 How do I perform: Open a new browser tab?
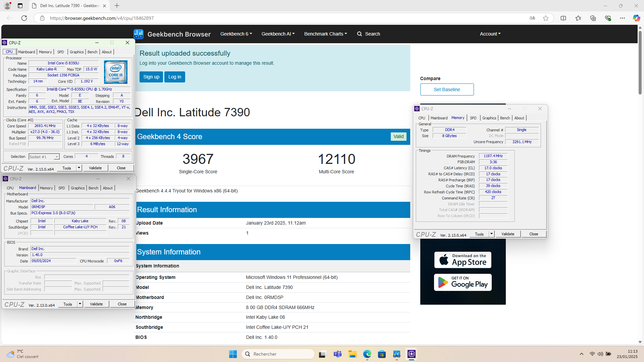tap(117, 6)
